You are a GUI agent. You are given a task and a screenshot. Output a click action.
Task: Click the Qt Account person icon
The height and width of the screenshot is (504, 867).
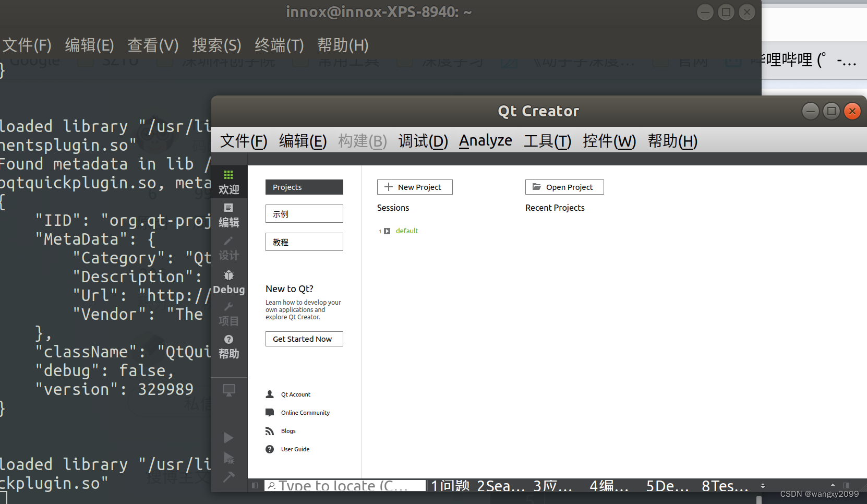coord(270,394)
